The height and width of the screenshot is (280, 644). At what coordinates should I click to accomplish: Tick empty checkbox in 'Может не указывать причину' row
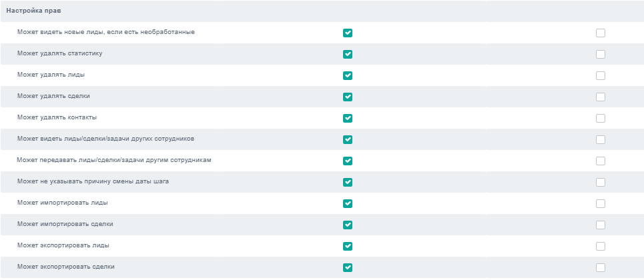click(x=601, y=182)
